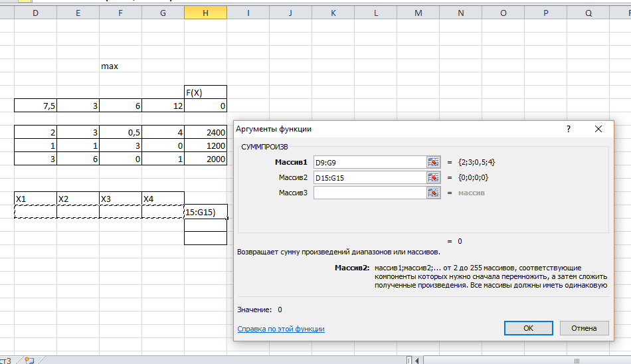Select the cell with value 6 beside 12

point(120,106)
